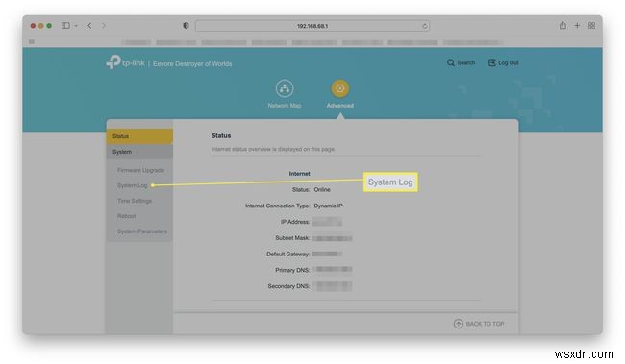
Task: Click the Eeyore Destroyer of Worlds network name
Action: (x=192, y=63)
